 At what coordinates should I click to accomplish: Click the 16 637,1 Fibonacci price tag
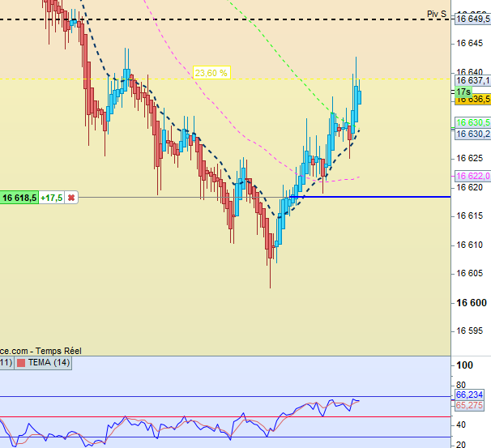(x=473, y=80)
